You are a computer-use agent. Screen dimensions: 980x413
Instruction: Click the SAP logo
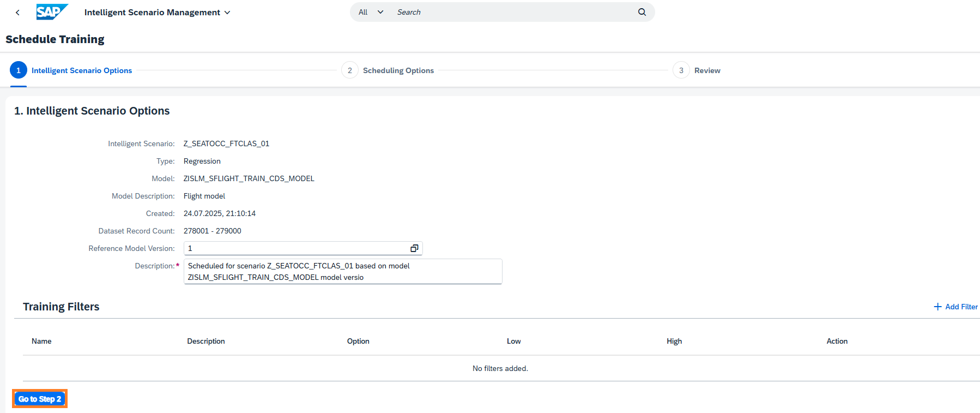pyautogui.click(x=52, y=12)
